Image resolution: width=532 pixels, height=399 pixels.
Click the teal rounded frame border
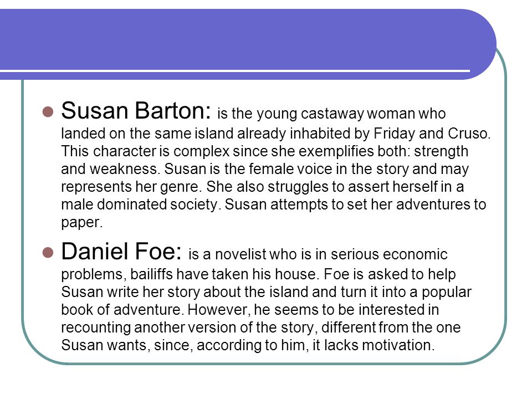[x=506, y=203]
